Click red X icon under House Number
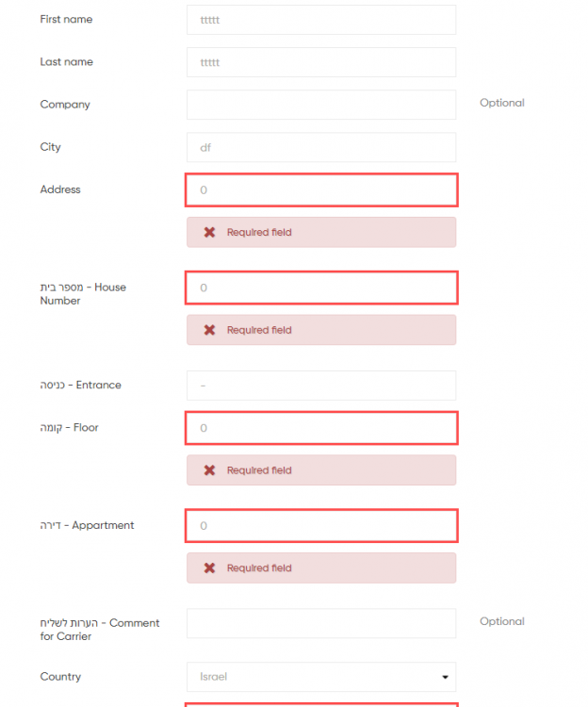Screen dimensions: 588x707 point(209,330)
